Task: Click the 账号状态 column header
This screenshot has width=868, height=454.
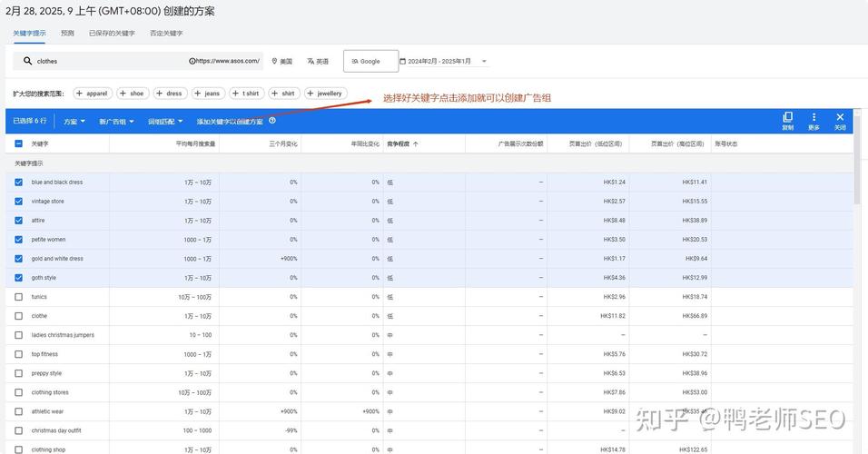Action: [725, 144]
